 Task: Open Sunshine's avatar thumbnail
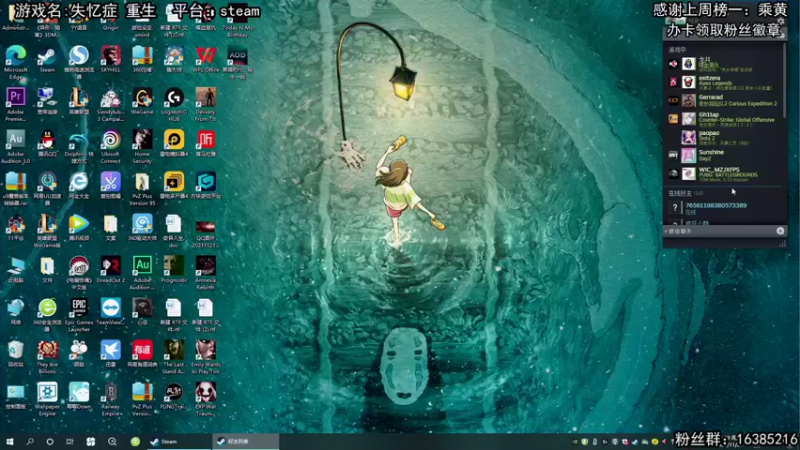click(x=689, y=156)
